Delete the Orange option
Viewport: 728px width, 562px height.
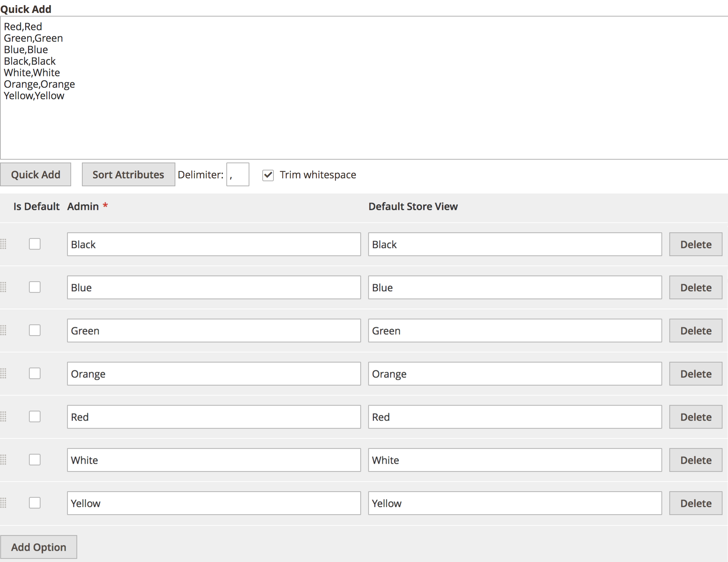696,374
